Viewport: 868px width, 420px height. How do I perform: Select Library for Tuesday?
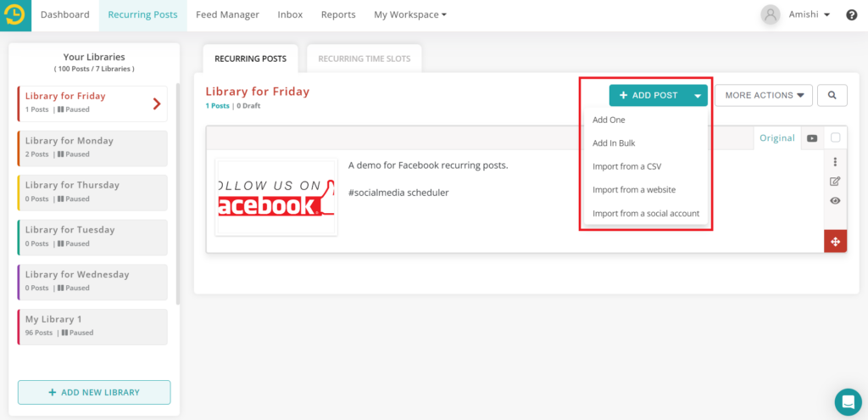92,237
